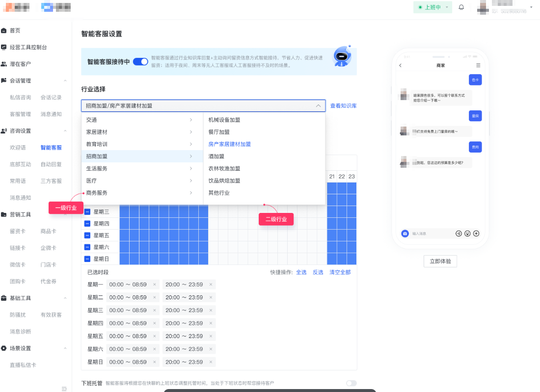Image resolution: width=540 pixels, height=392 pixels.
Task: Remove Monday's 00:00~08:59 time slot chip
Action: (154, 284)
